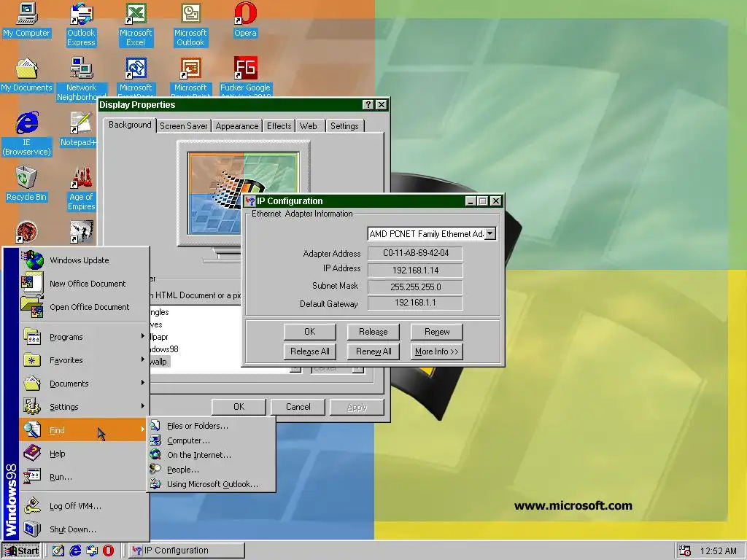The height and width of the screenshot is (560, 747).
Task: Expand Favorites submenu in Start menu
Action: [x=84, y=360]
